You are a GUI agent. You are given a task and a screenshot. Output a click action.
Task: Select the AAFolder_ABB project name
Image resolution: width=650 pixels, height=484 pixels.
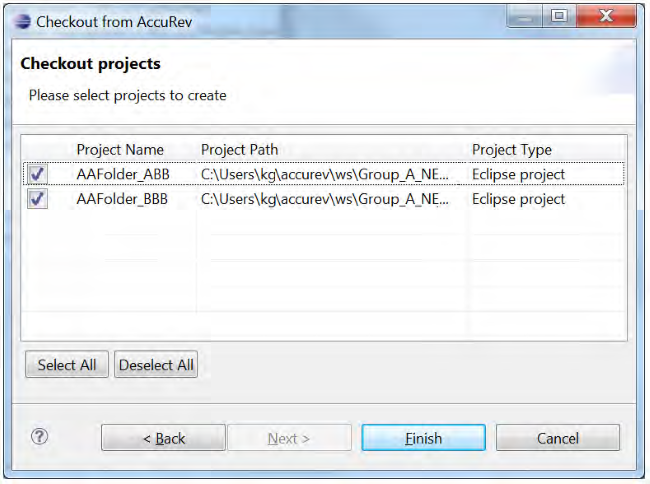pyautogui.click(x=123, y=174)
